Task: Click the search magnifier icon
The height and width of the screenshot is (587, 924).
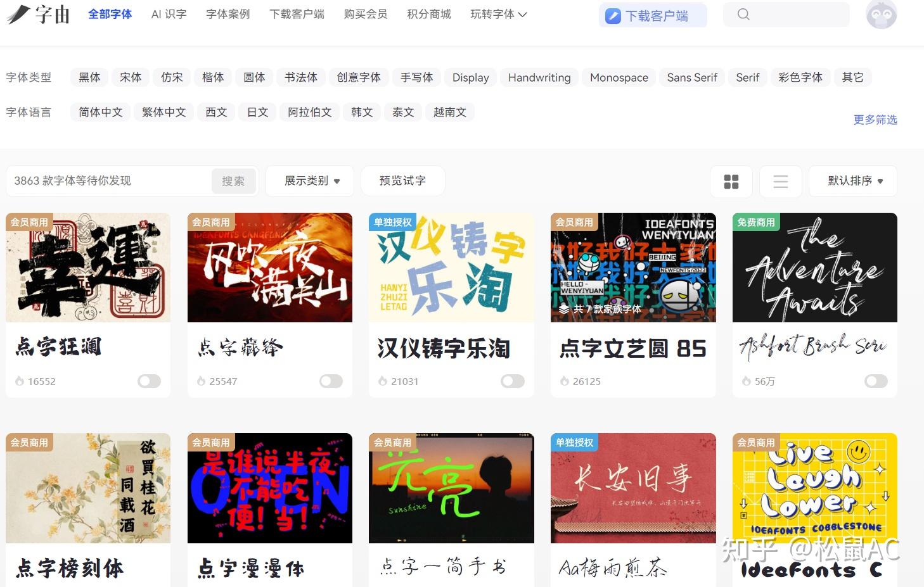Action: pyautogui.click(x=743, y=14)
